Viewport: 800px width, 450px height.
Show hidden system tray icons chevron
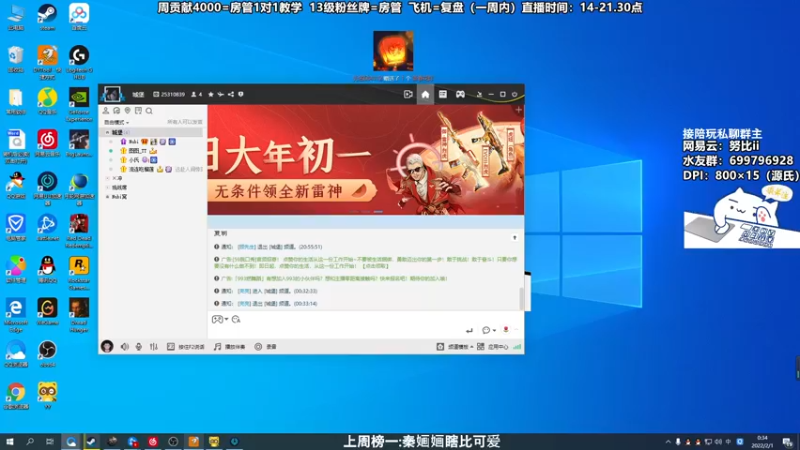click(x=668, y=442)
